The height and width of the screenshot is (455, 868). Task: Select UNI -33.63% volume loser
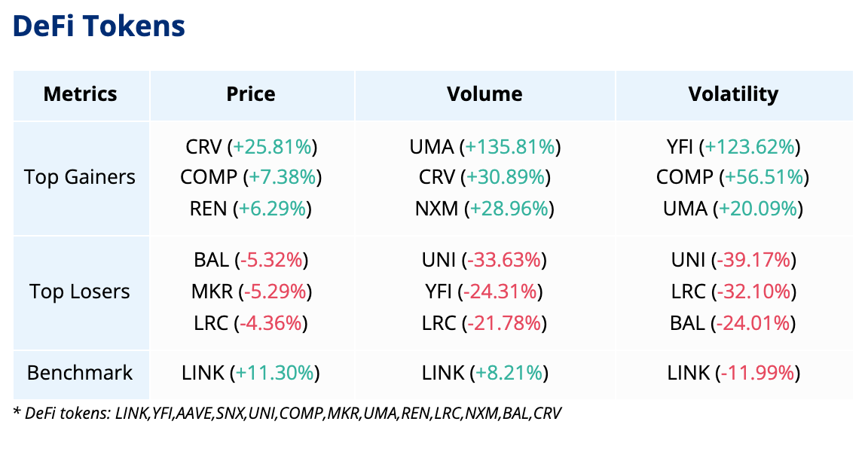click(484, 261)
